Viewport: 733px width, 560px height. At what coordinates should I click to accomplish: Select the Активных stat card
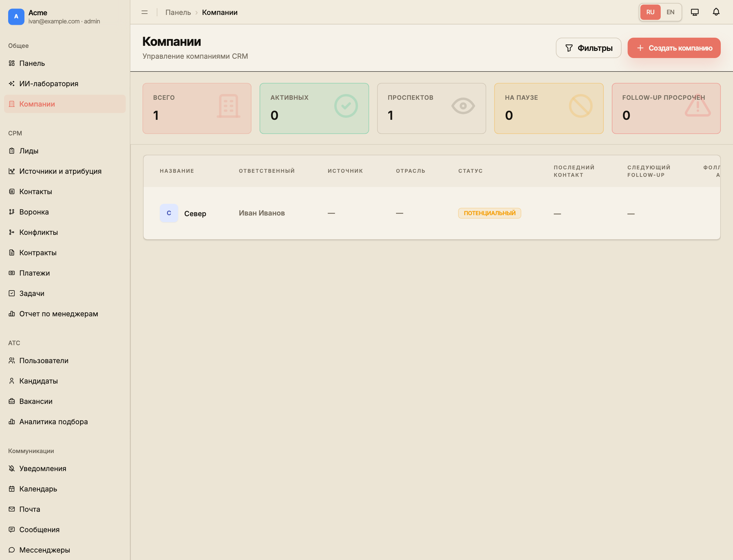314,109
